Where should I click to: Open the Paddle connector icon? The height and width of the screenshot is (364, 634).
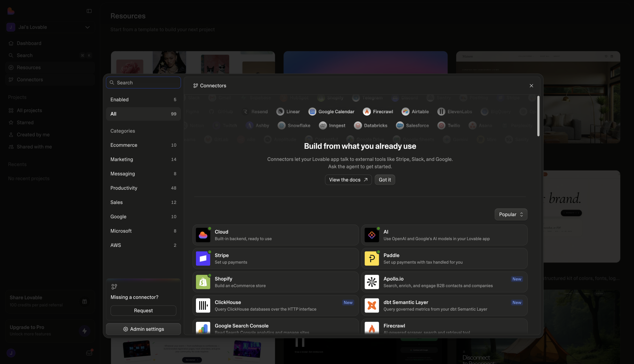click(371, 259)
